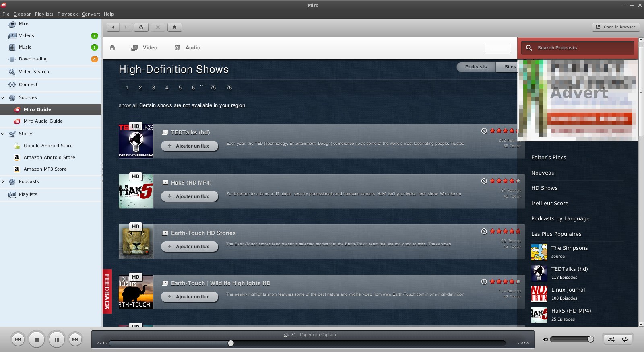
Task: Open the Audio guide section
Action: 187,47
